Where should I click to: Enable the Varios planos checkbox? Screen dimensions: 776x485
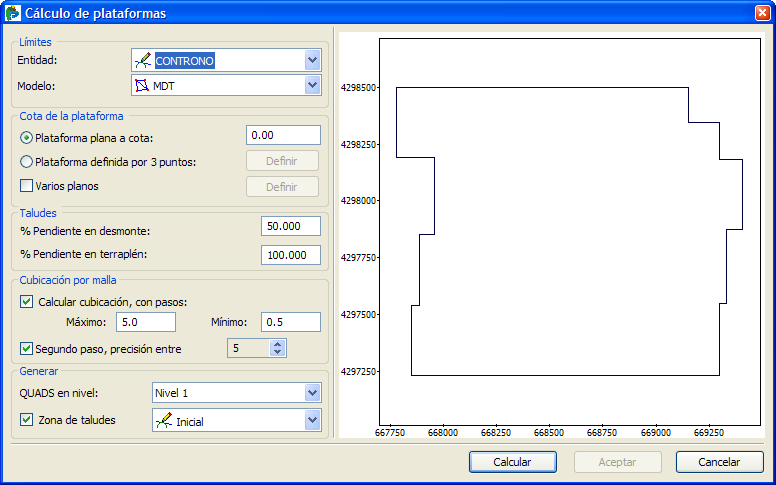[x=27, y=186]
